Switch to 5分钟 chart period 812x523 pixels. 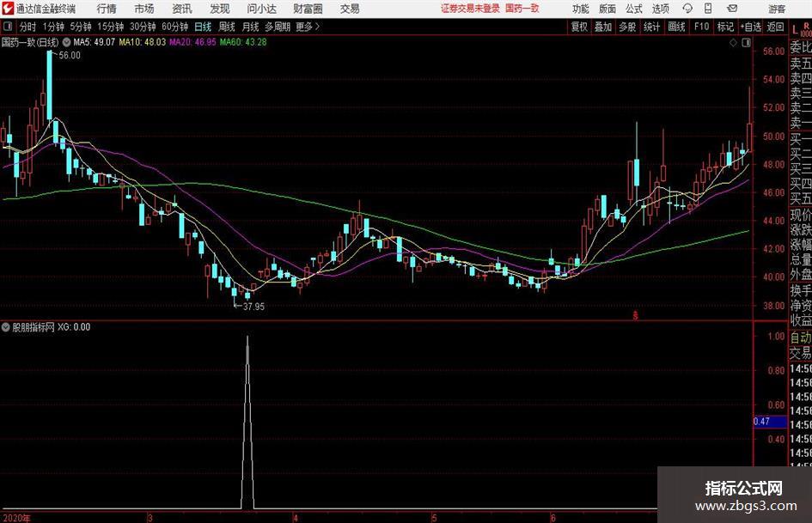80,27
